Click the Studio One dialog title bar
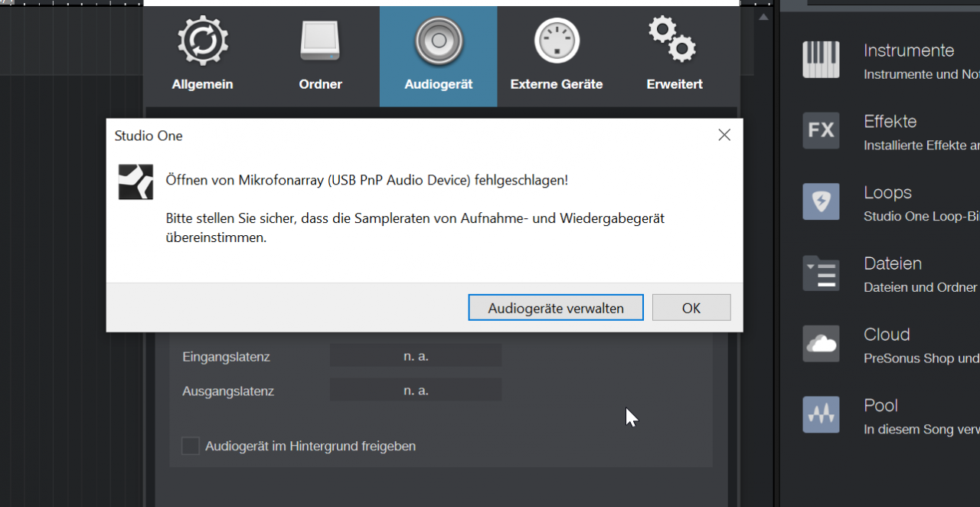This screenshot has height=507, width=980. click(383, 136)
